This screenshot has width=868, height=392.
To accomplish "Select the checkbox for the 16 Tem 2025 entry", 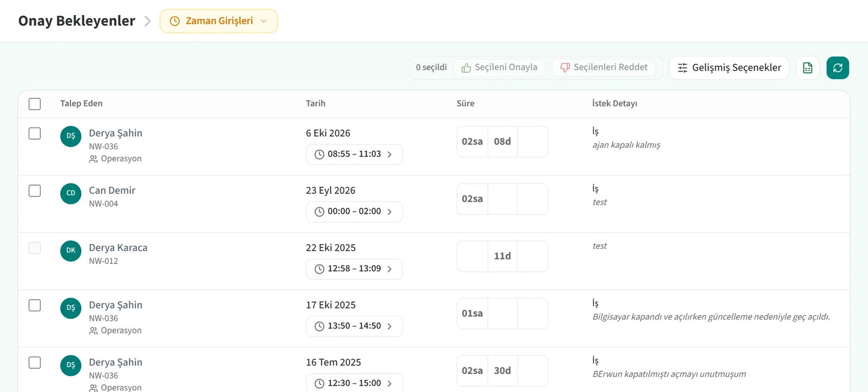I will click(x=35, y=363).
